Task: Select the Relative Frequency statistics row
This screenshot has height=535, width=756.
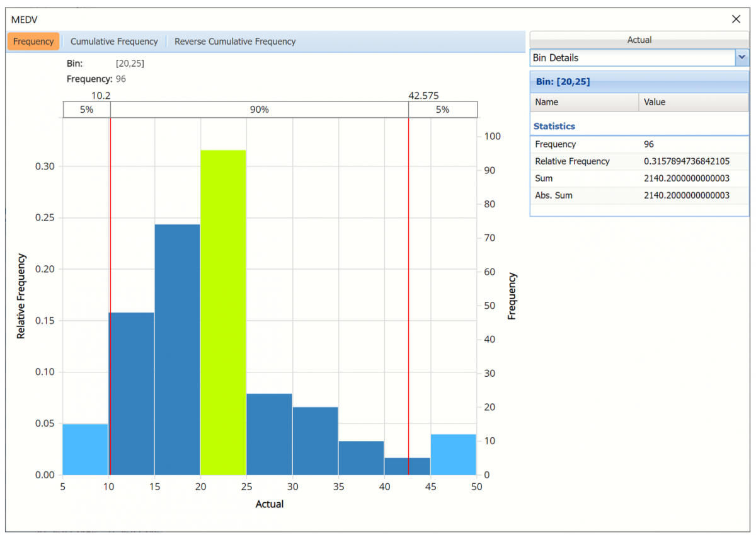Action: (584, 161)
